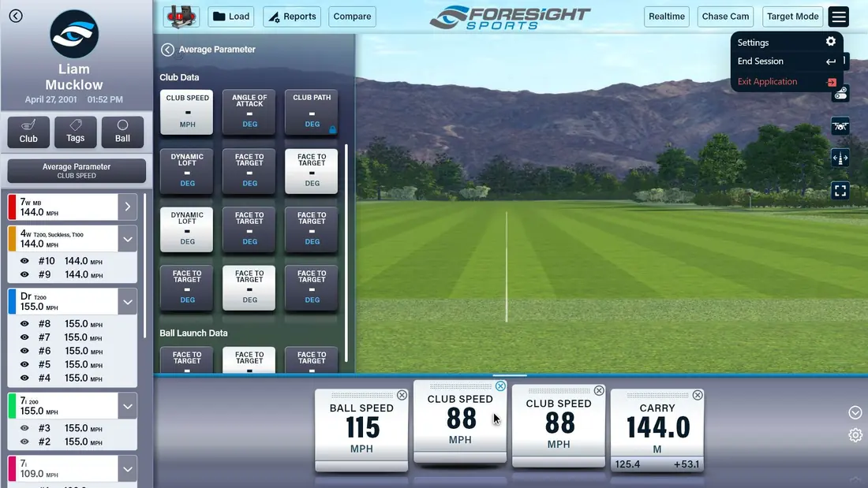Toggle visibility of shot #10
This screenshot has width=868, height=488.
(x=24, y=261)
